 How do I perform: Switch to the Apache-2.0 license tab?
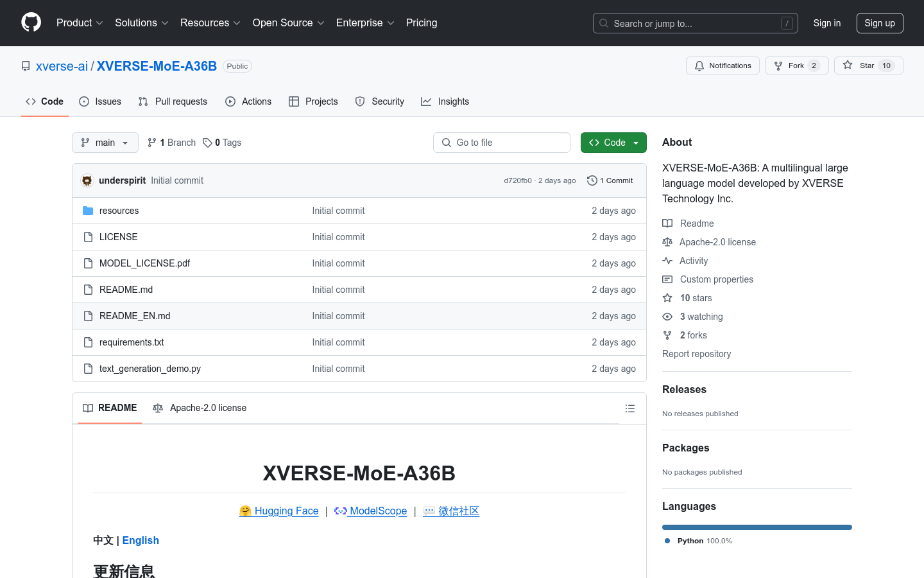[200, 408]
